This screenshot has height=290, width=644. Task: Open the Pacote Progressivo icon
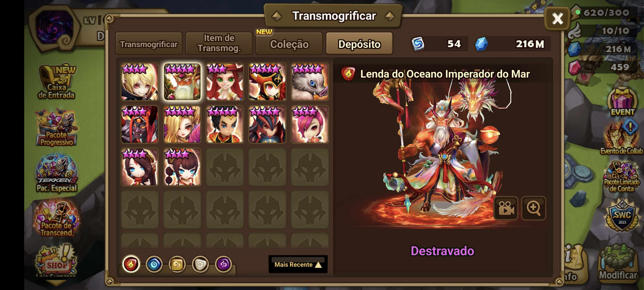point(57,128)
